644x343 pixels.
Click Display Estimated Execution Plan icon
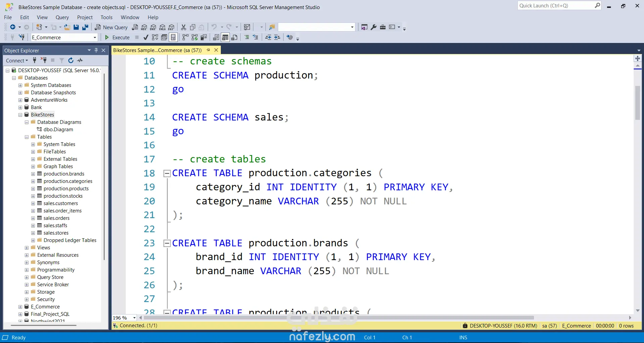(x=155, y=37)
